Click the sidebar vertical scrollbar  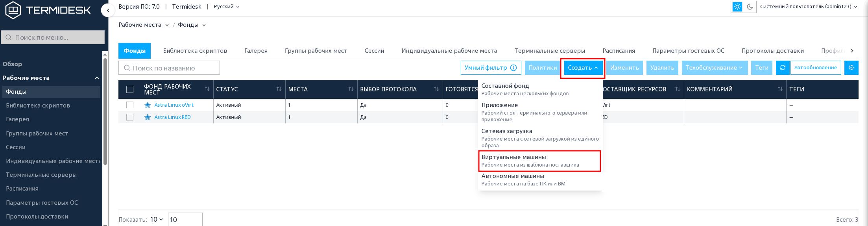(x=105, y=112)
